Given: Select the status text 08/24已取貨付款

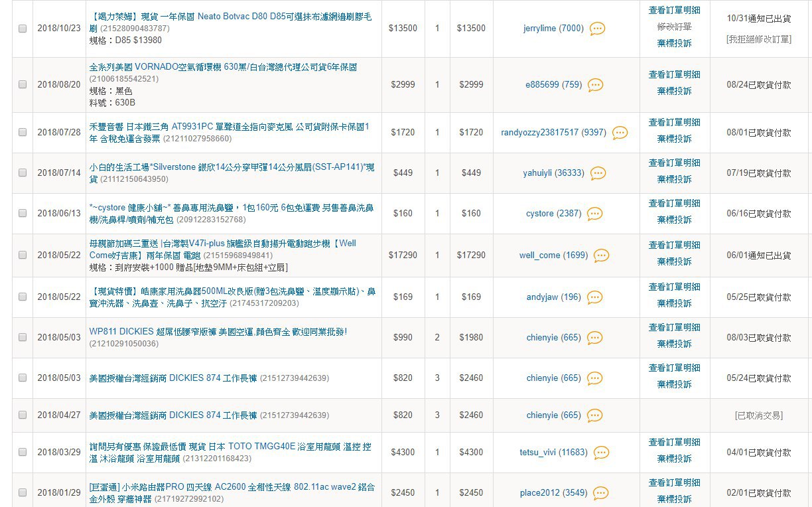Looking at the screenshot, I should 759,85.
